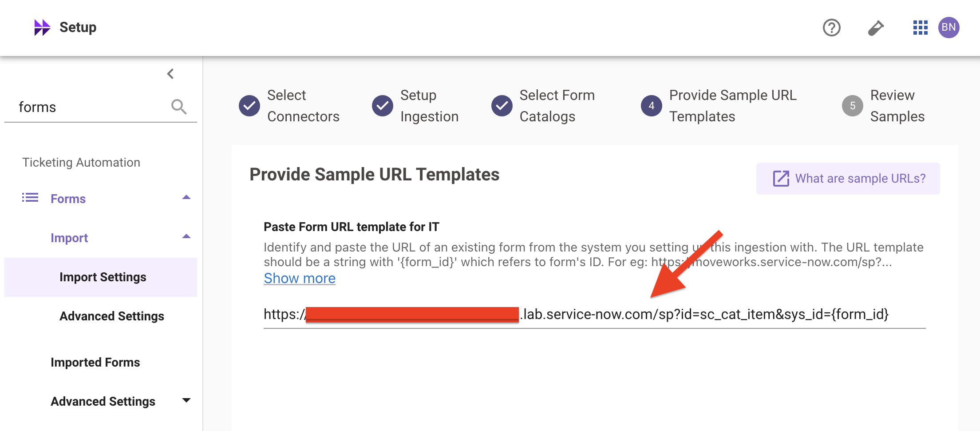Open the apps grid launcher icon
The width and height of the screenshot is (980, 431).
[920, 28]
